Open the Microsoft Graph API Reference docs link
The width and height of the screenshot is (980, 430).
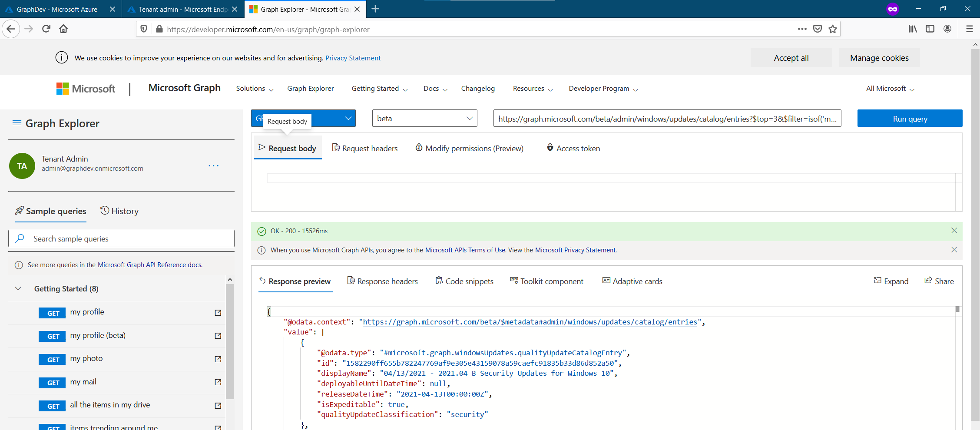point(150,265)
